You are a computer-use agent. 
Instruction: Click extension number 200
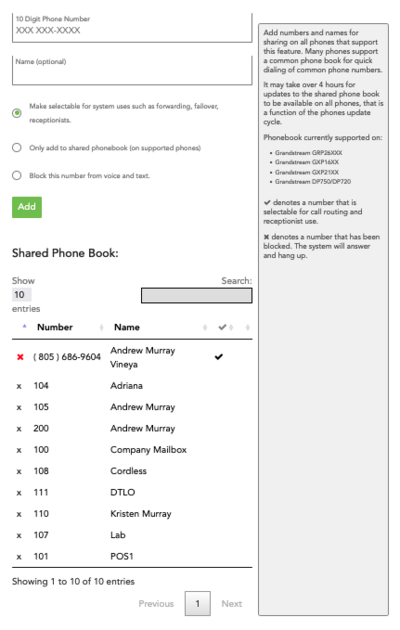tap(41, 428)
